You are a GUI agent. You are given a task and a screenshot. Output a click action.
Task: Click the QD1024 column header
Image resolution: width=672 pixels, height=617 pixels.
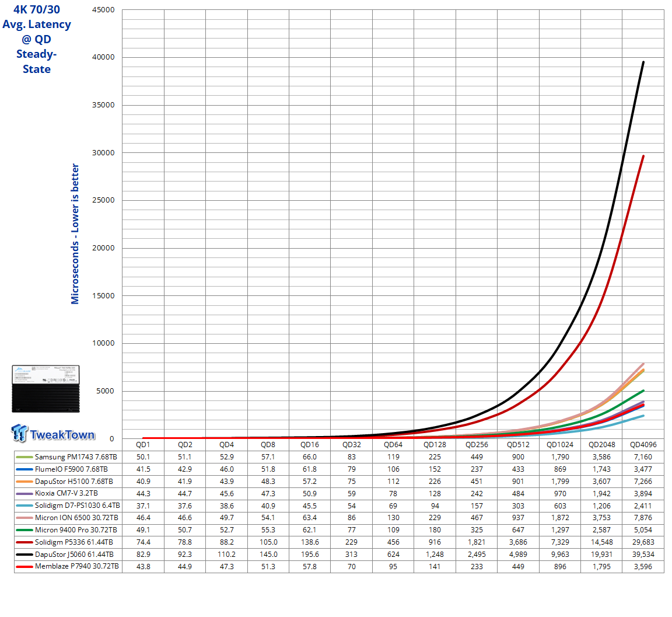[560, 445]
